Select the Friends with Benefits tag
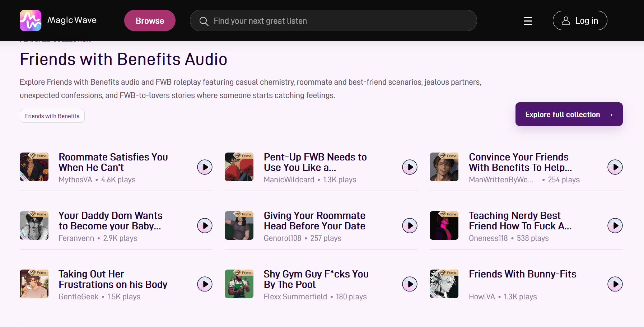This screenshot has height=327, width=644. 52,116
